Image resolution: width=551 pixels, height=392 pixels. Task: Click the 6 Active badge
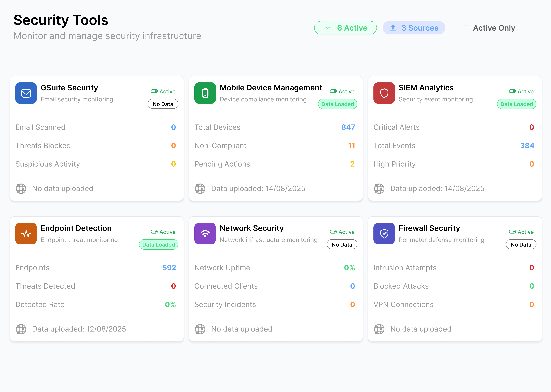(345, 28)
